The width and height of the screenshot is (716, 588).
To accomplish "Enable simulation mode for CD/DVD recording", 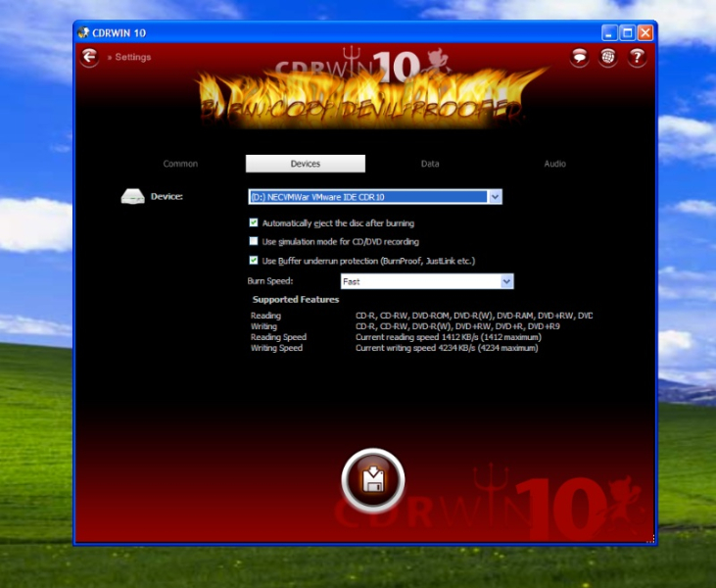I will click(254, 241).
